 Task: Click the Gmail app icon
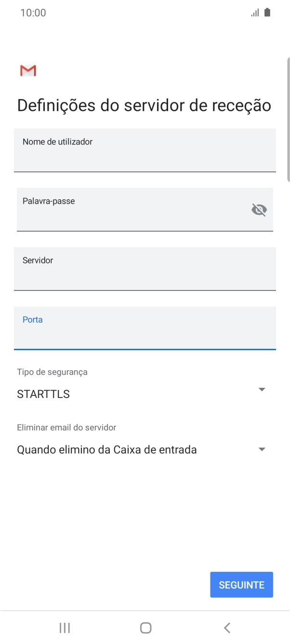(x=27, y=70)
